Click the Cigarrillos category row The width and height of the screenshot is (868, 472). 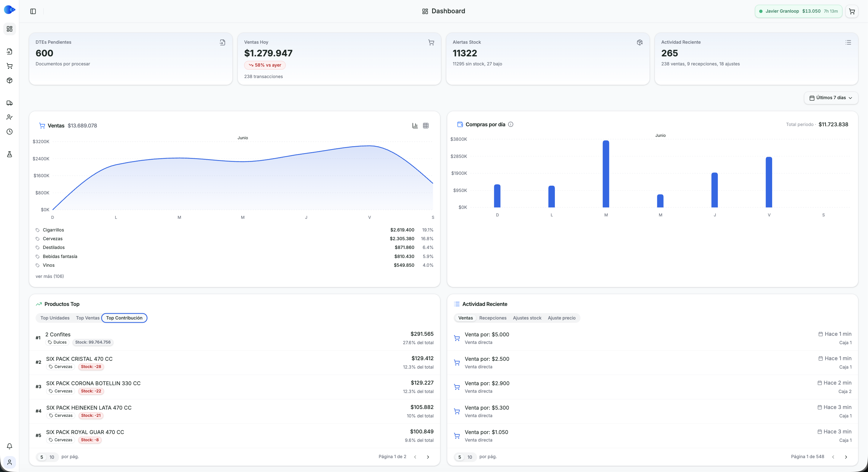(234, 230)
